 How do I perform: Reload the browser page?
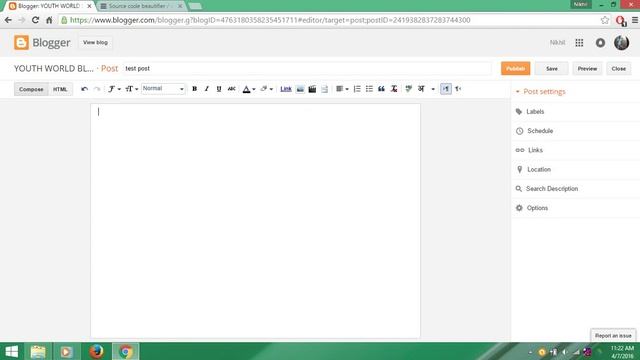coord(35,20)
